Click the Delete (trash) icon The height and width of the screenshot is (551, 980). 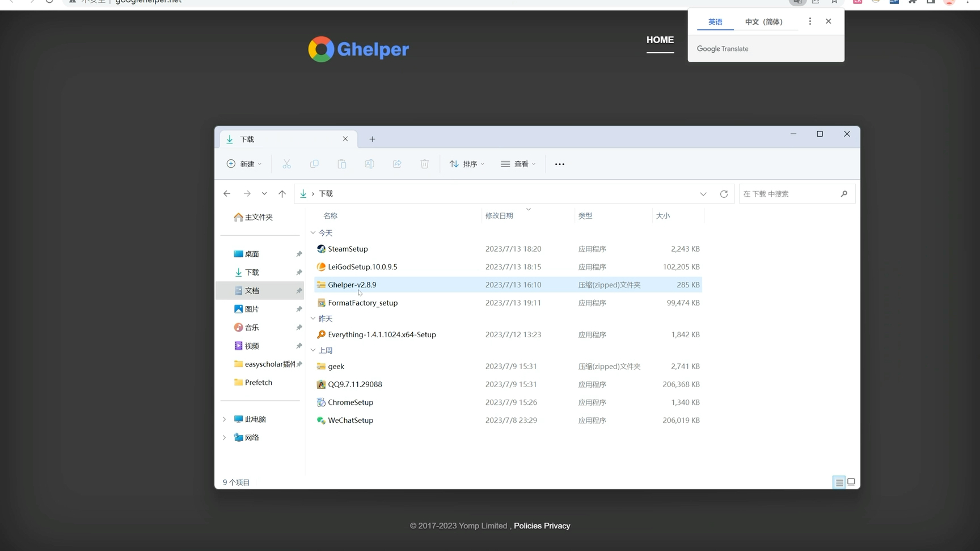coord(424,164)
